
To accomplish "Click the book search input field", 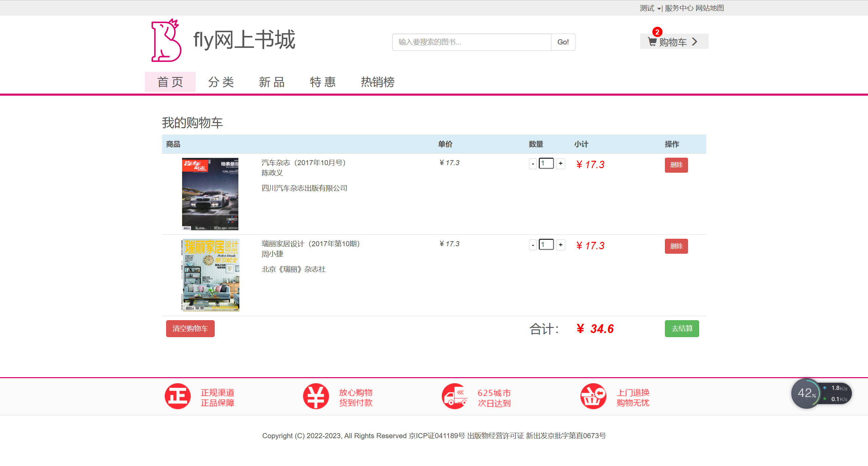I will click(x=471, y=42).
